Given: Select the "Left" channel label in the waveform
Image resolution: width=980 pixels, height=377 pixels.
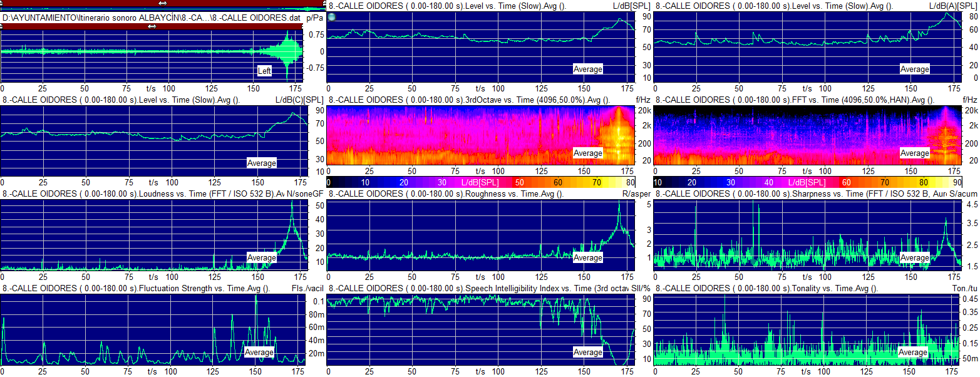Looking at the screenshot, I should pyautogui.click(x=265, y=71).
